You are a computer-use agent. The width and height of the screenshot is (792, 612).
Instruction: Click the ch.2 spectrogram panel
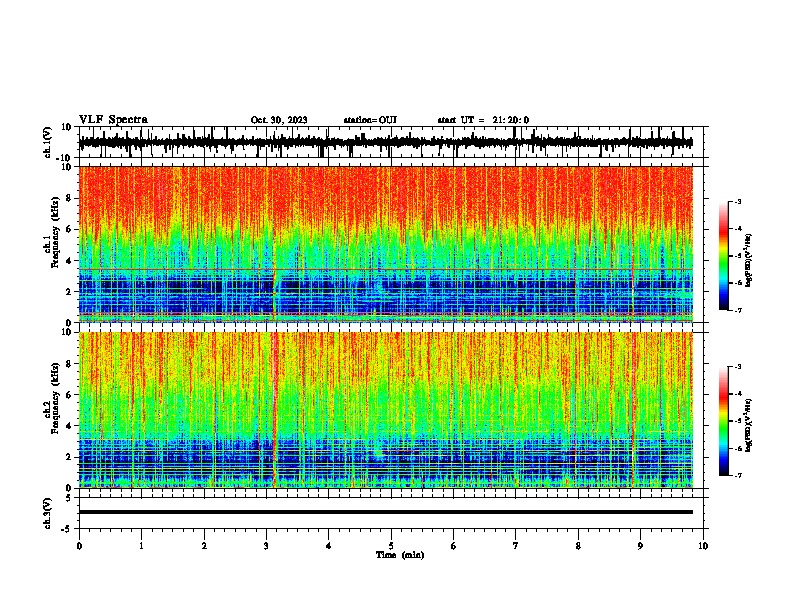tap(385, 410)
